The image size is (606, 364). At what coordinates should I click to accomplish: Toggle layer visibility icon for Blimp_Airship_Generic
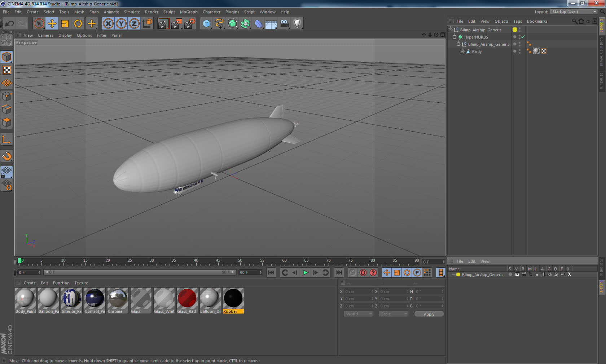[x=517, y=274]
